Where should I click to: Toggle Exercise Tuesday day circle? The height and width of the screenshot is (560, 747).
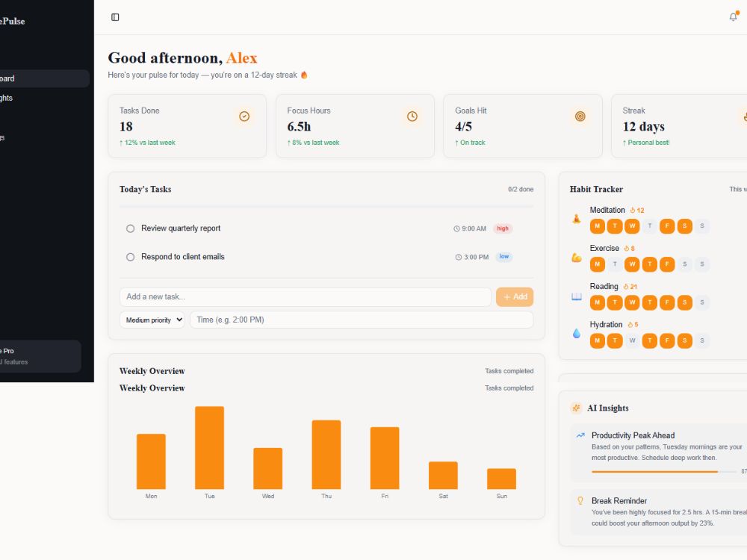[615, 264]
